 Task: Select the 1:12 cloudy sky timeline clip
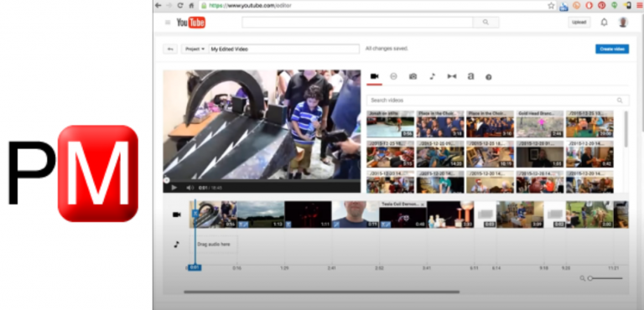[261, 214]
